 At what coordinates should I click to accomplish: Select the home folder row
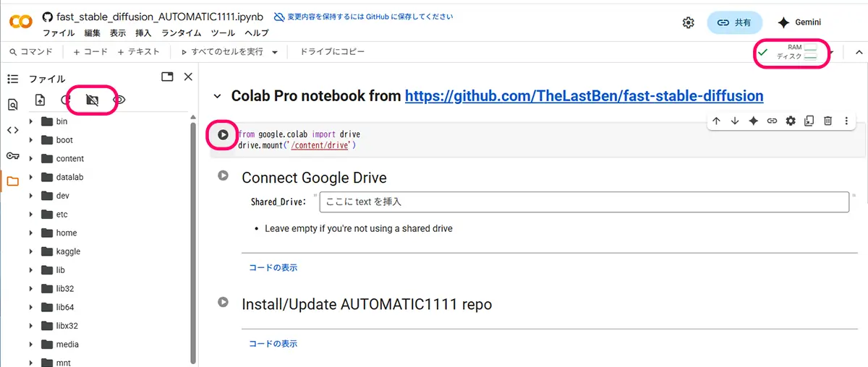109,233
